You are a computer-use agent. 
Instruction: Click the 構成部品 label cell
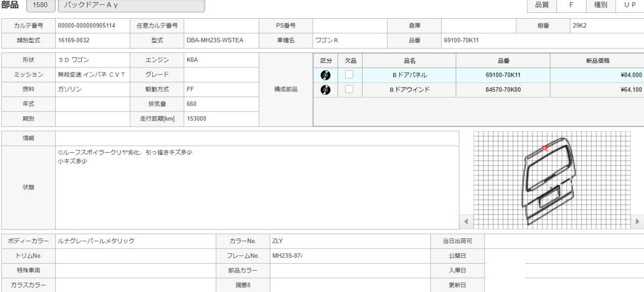(x=286, y=89)
